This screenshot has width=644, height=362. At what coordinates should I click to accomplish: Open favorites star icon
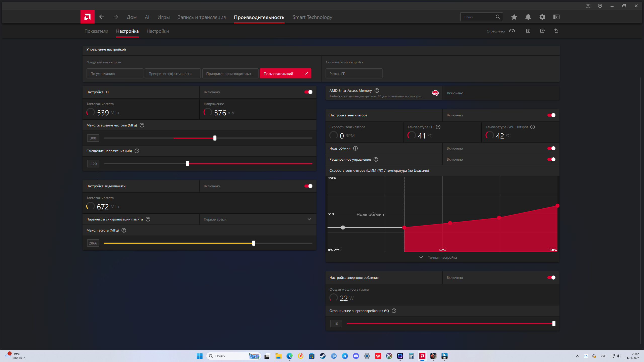click(x=514, y=17)
